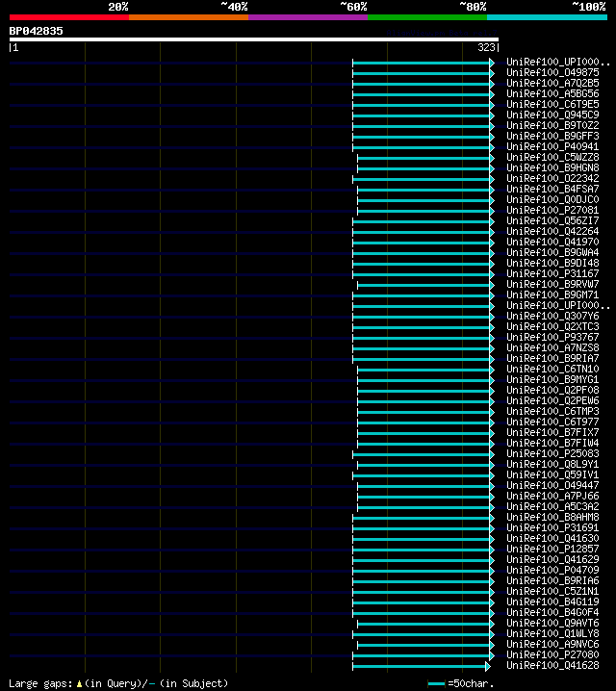
Task: Click the green ~80% identity legend segment
Action: click(427, 17)
